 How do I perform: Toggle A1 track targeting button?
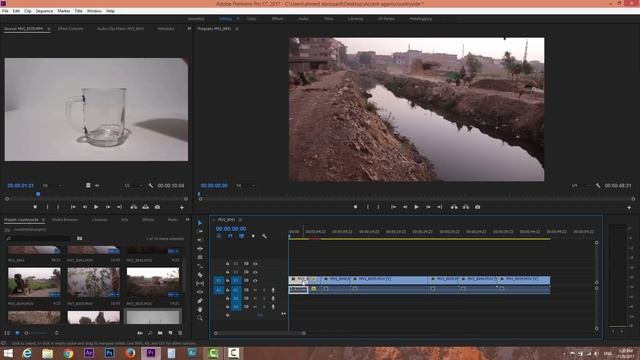tap(236, 290)
